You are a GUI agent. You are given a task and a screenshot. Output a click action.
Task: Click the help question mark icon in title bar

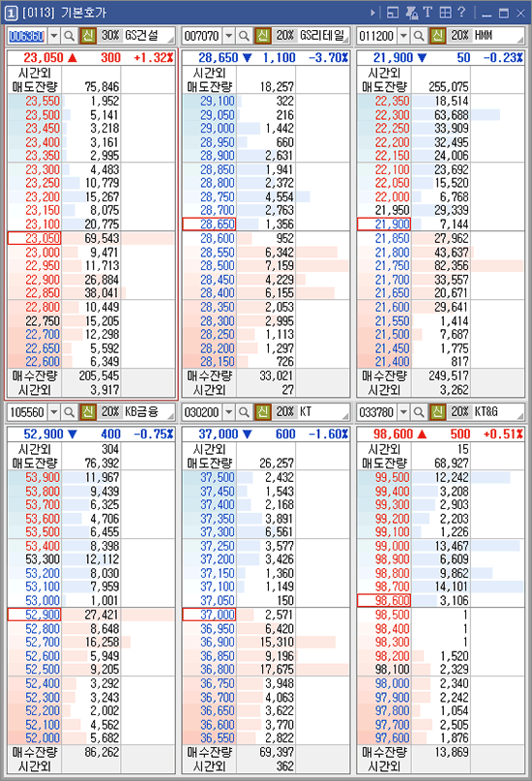click(461, 12)
